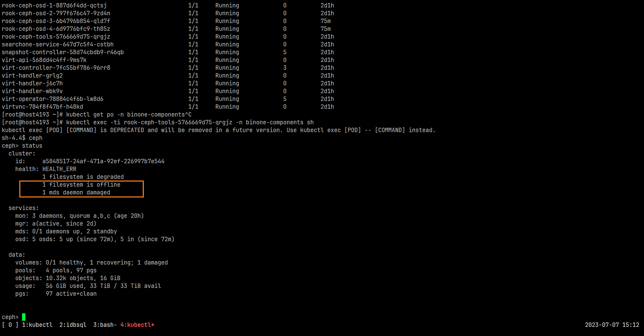
Task: Click the sh-4.4$ ceph command line
Action: 22,138
